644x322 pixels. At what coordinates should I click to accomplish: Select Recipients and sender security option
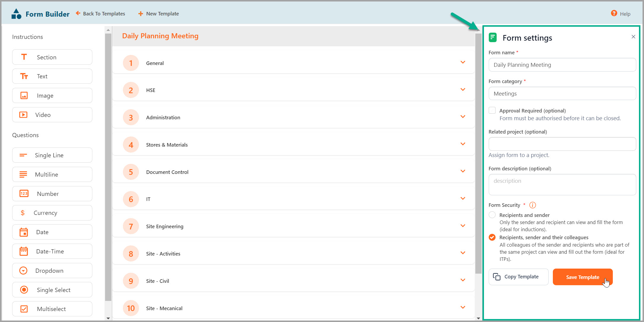coord(492,215)
